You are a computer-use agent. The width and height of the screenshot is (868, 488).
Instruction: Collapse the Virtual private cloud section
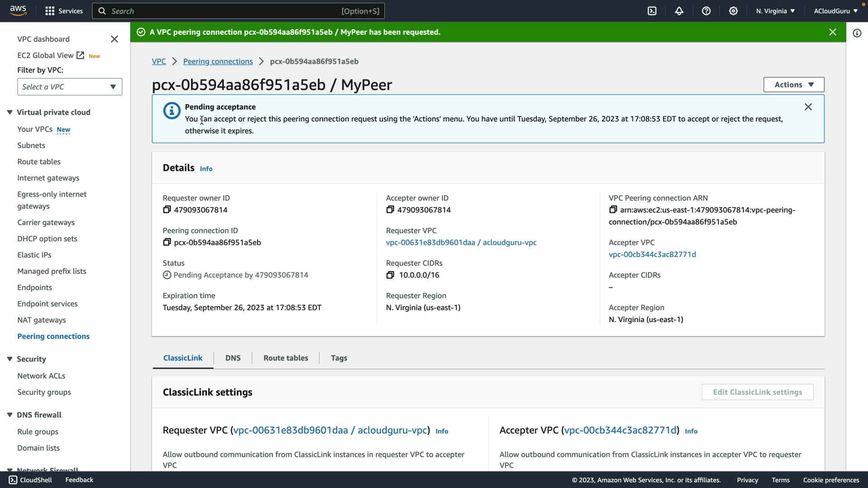click(x=9, y=112)
